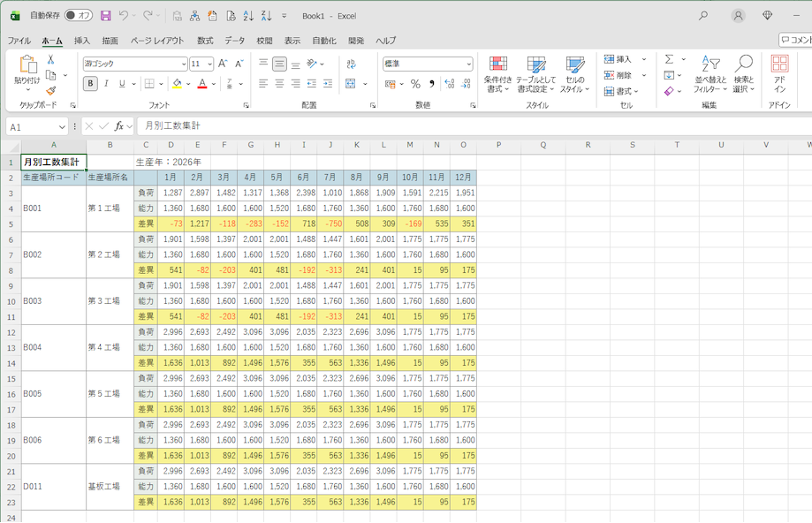The height and width of the screenshot is (523, 812).
Task: Toggle italic formatting button
Action: (x=106, y=84)
